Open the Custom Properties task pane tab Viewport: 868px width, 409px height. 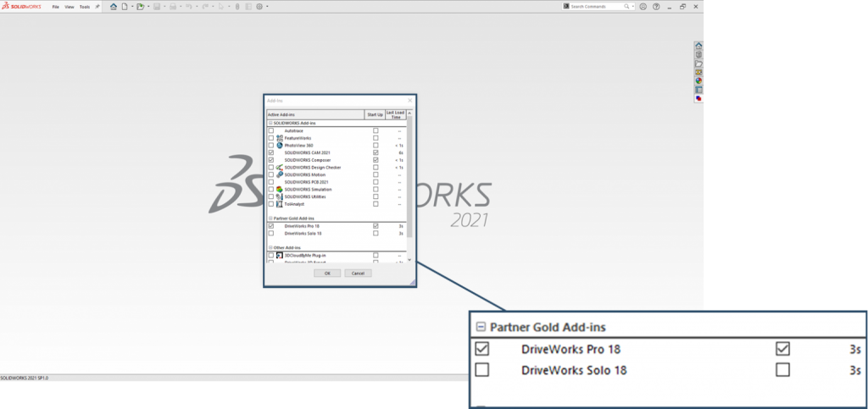coord(698,90)
